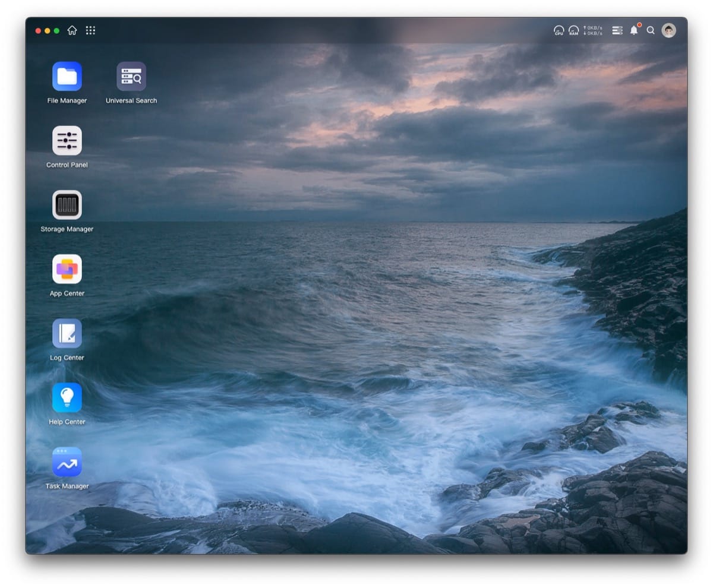Open the Control Panel
Image resolution: width=713 pixels, height=588 pixels.
[x=66, y=141]
